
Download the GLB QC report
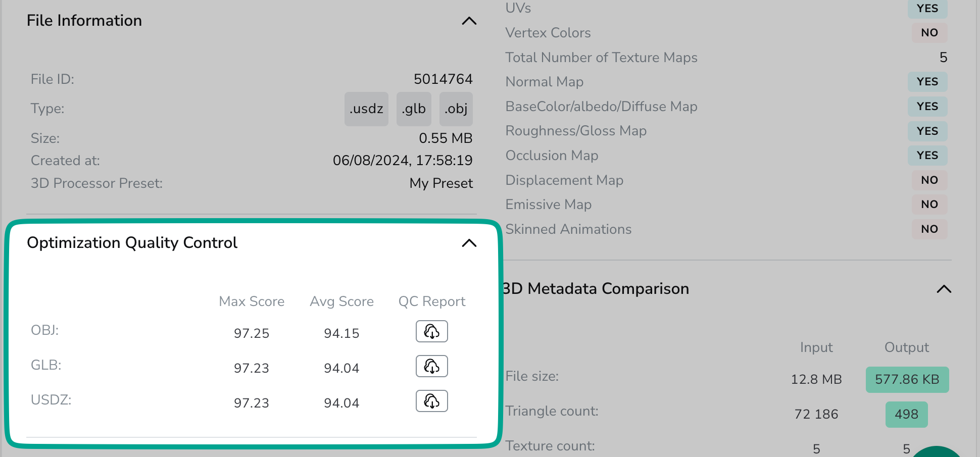[432, 366]
